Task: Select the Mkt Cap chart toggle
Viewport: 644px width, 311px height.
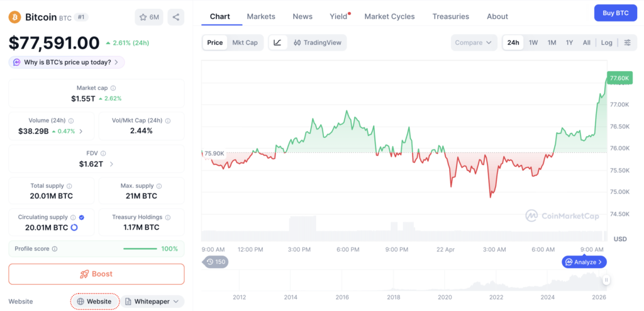Action: [245, 43]
